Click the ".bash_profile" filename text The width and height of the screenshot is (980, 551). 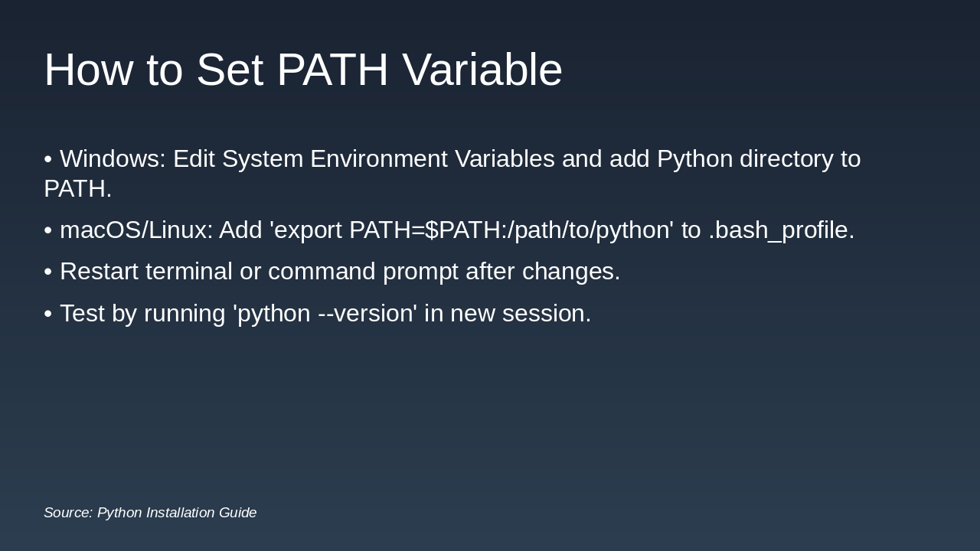coord(781,230)
